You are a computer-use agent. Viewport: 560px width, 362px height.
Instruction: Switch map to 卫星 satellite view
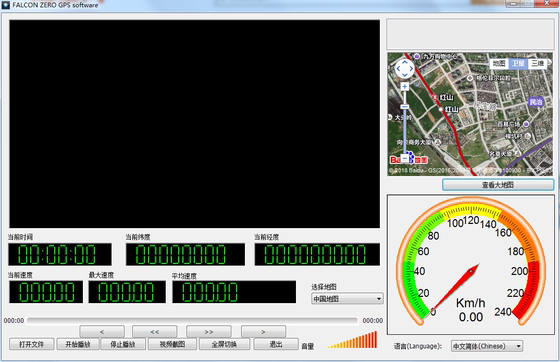point(518,64)
